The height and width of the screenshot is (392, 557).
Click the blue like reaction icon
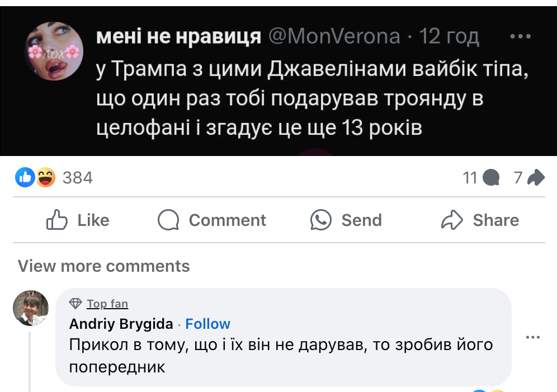tap(25, 178)
